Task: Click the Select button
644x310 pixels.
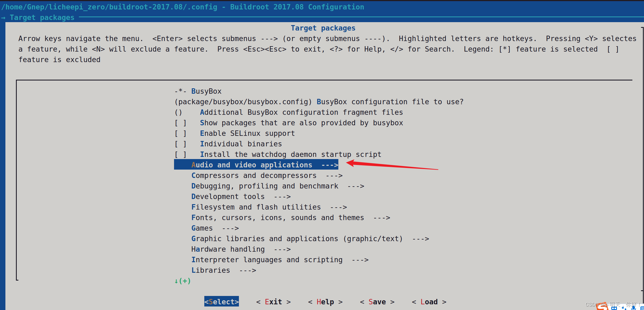Action: coord(222,301)
